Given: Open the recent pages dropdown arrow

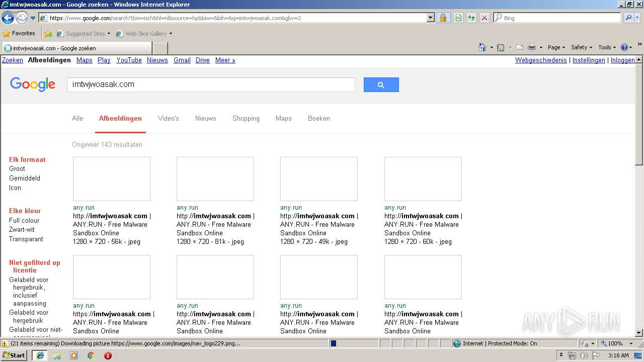Looking at the screenshot, I should click(33, 18).
